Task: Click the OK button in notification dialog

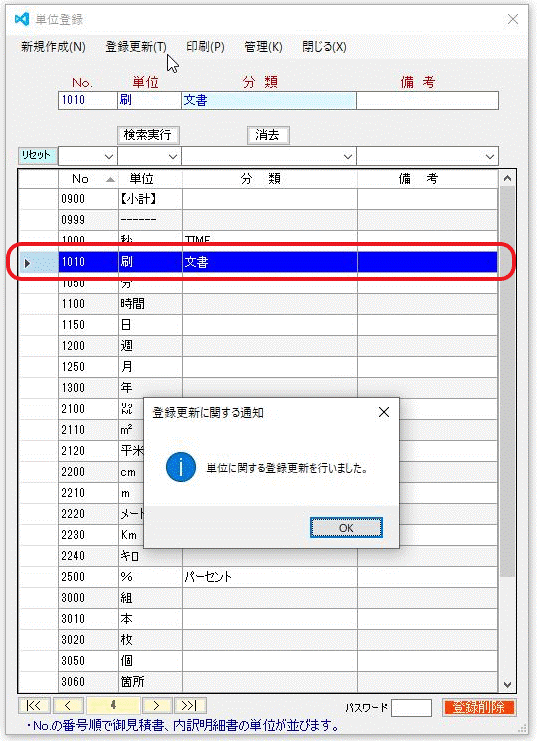Action: pos(346,528)
